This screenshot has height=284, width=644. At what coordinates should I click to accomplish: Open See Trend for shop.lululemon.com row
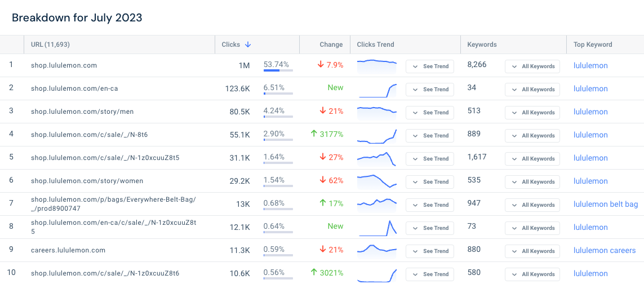point(429,66)
